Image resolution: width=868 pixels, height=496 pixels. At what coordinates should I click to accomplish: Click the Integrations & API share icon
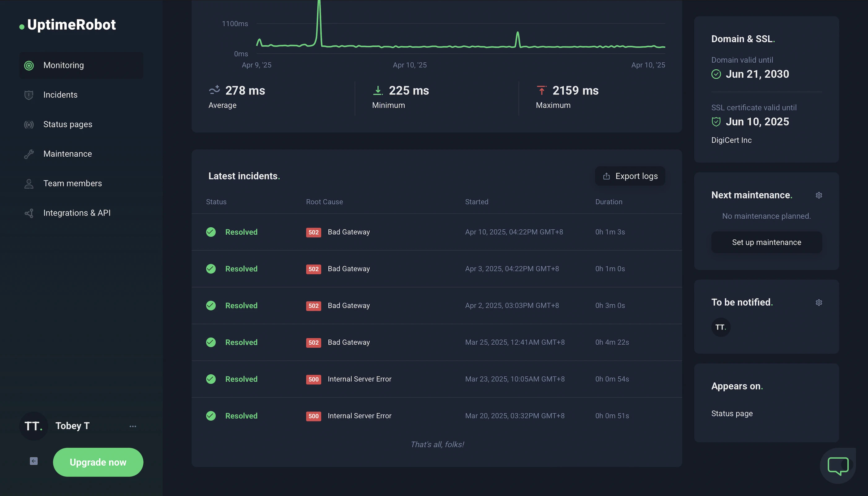click(x=29, y=213)
